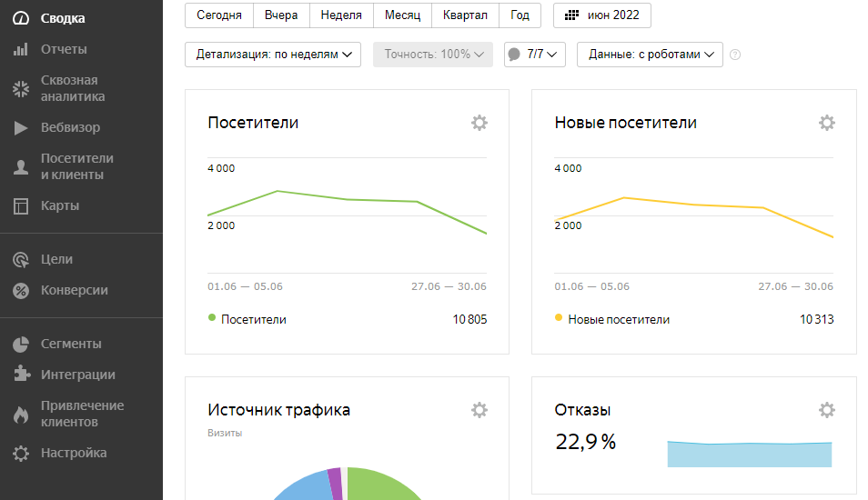Click the Сквозная аналитика snowflake icon
Image resolution: width=868 pixels, height=500 pixels.
point(21,88)
